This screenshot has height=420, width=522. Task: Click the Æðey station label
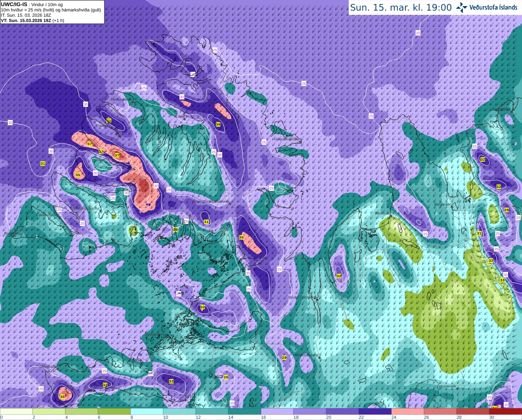coord(179,117)
